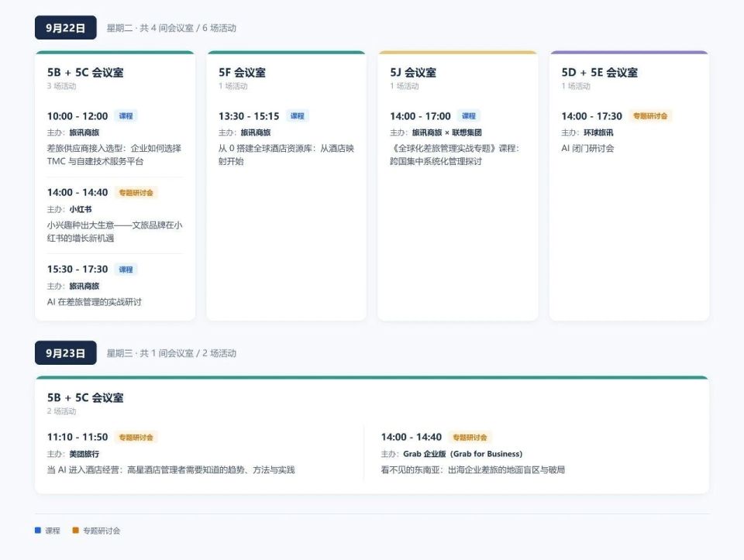Click organizer name 美团旅行
Screen dimensions: 744x560
pos(84,454)
